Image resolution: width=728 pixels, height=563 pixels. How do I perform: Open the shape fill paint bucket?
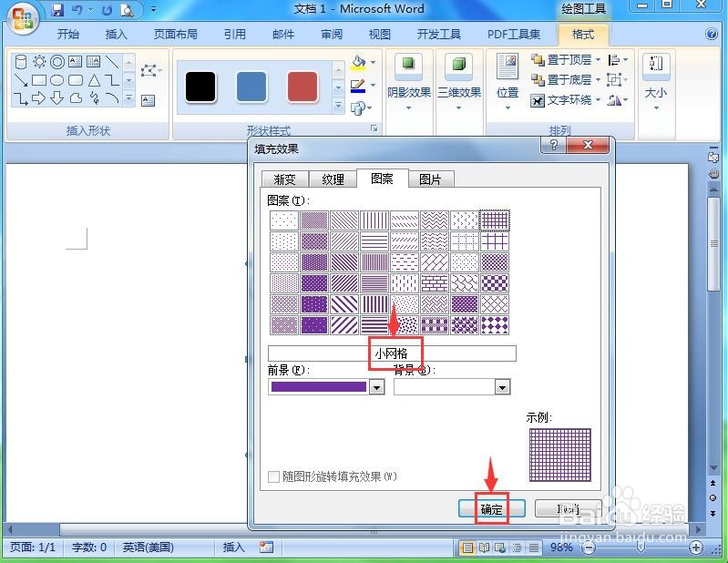(x=358, y=63)
